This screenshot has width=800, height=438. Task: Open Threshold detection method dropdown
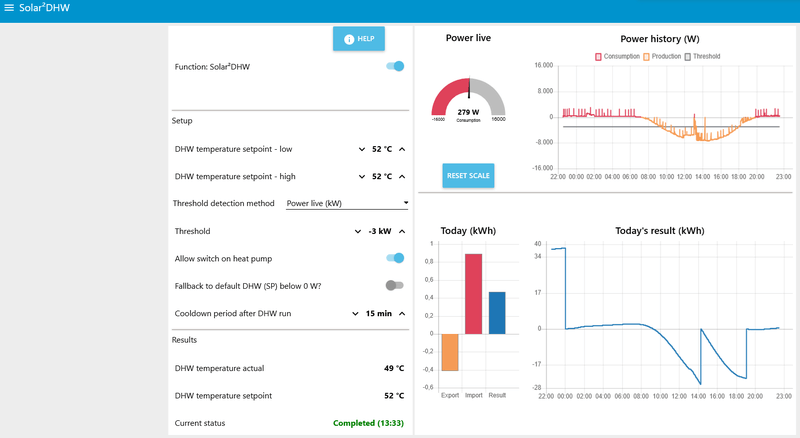347,203
